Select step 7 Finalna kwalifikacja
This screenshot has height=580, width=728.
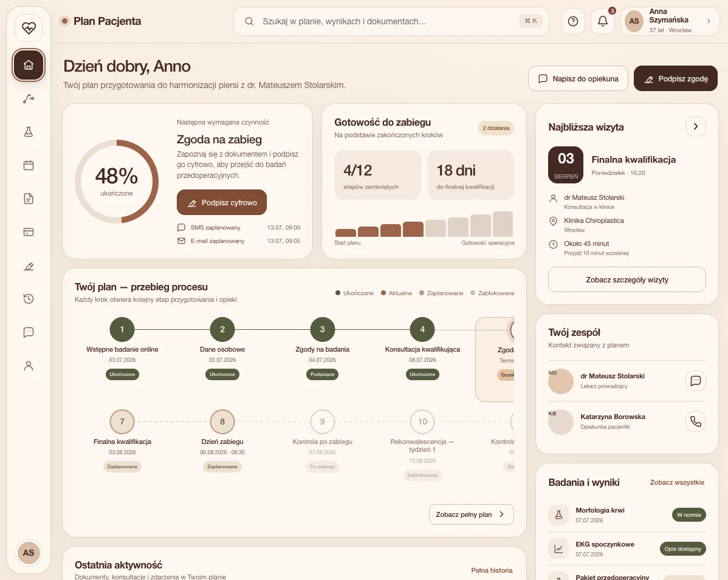[122, 421]
